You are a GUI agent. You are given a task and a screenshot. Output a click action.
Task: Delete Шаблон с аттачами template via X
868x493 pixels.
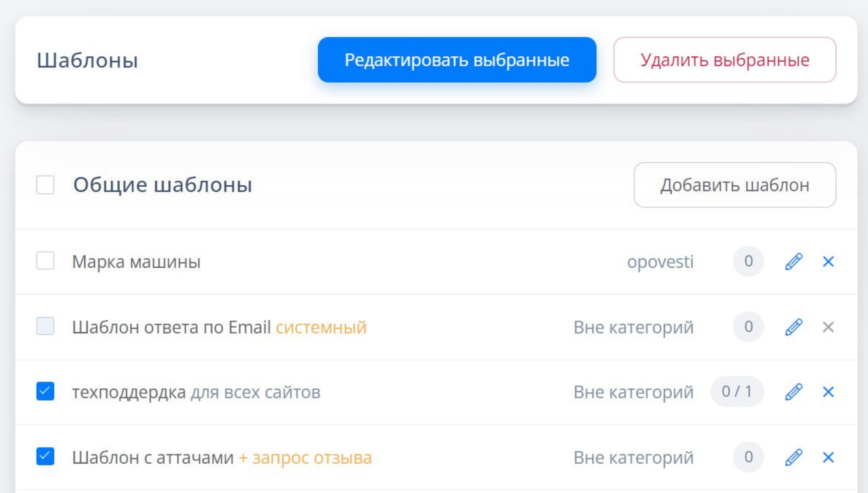828,457
